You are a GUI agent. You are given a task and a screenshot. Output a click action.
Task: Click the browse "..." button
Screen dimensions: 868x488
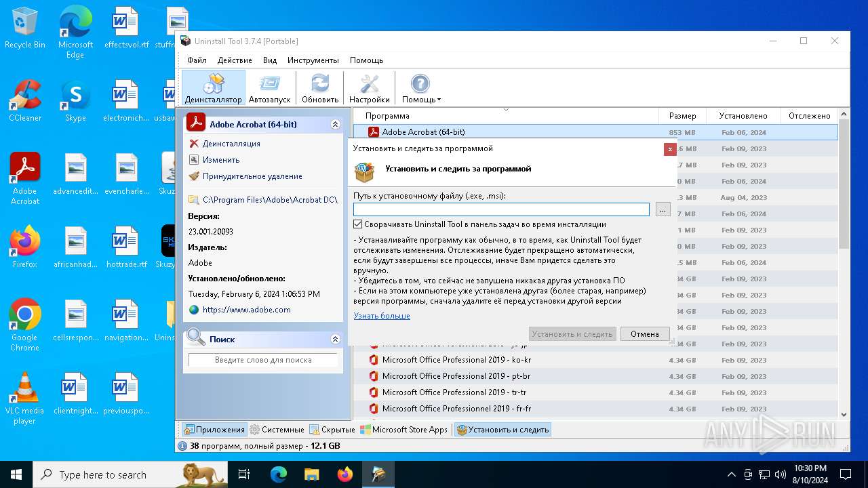[x=663, y=209]
